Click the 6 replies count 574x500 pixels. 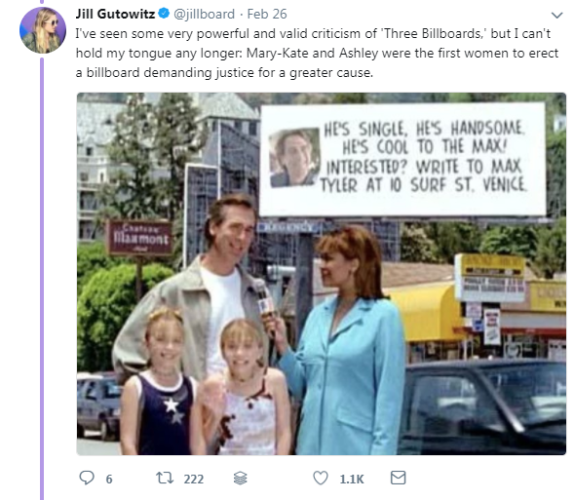click(109, 479)
